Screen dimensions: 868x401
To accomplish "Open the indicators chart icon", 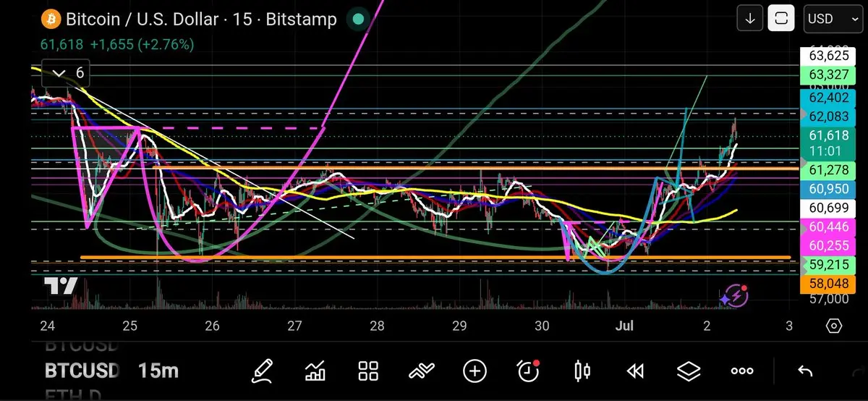I will pos(315,371).
